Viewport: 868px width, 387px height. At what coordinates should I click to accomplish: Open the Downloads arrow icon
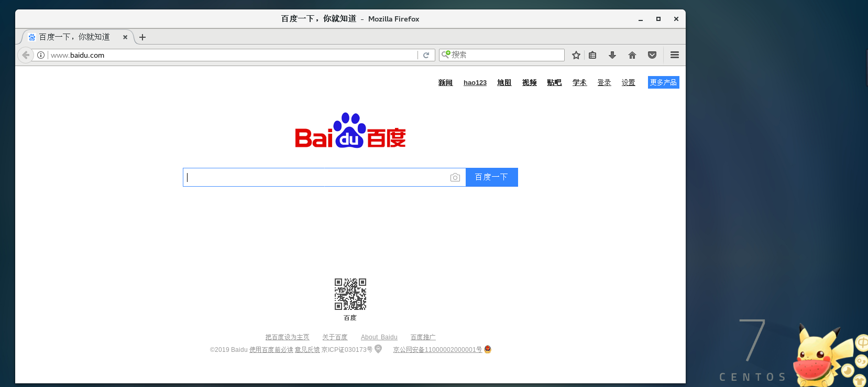tap(612, 55)
